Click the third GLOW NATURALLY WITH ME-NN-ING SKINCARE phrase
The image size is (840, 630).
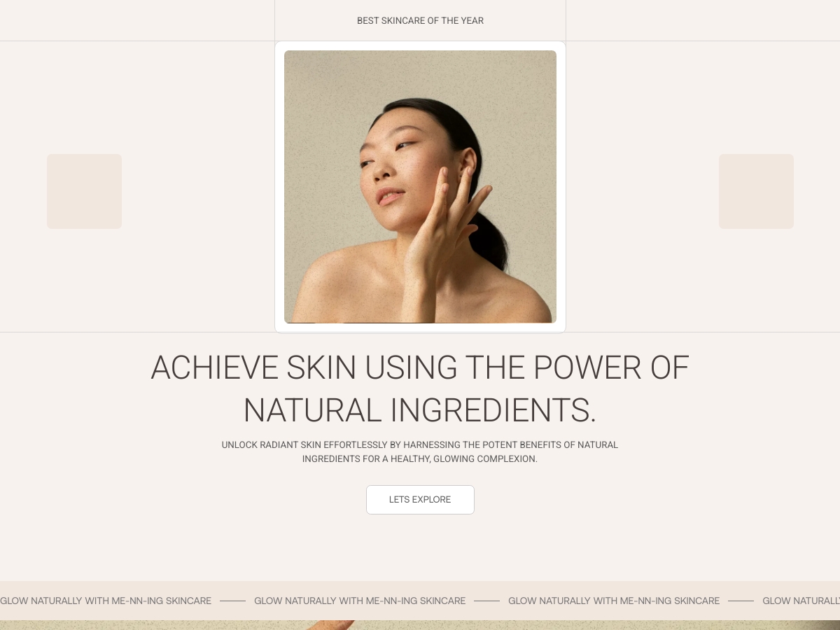click(614, 601)
